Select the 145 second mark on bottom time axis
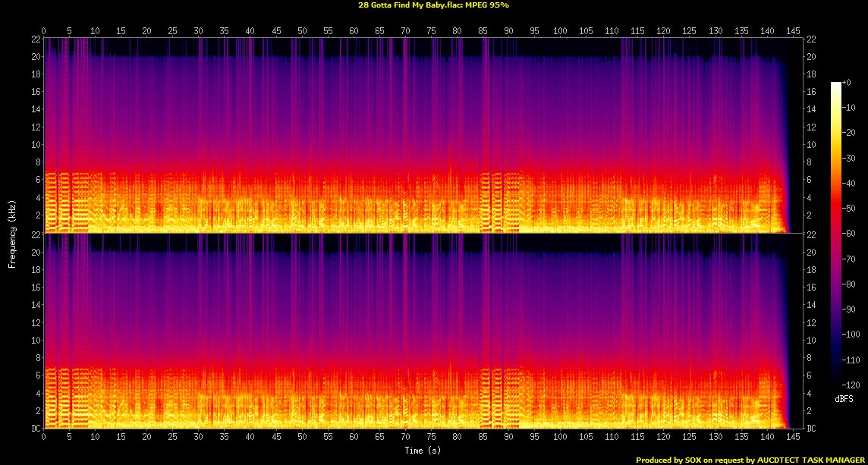Image resolution: width=868 pixels, height=465 pixels. coord(792,437)
